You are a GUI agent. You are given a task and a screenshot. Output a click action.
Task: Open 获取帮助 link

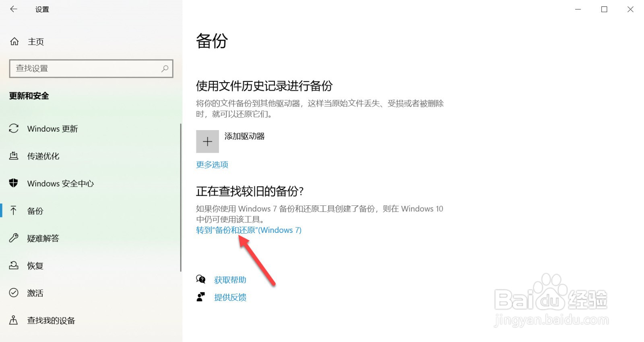point(230,280)
